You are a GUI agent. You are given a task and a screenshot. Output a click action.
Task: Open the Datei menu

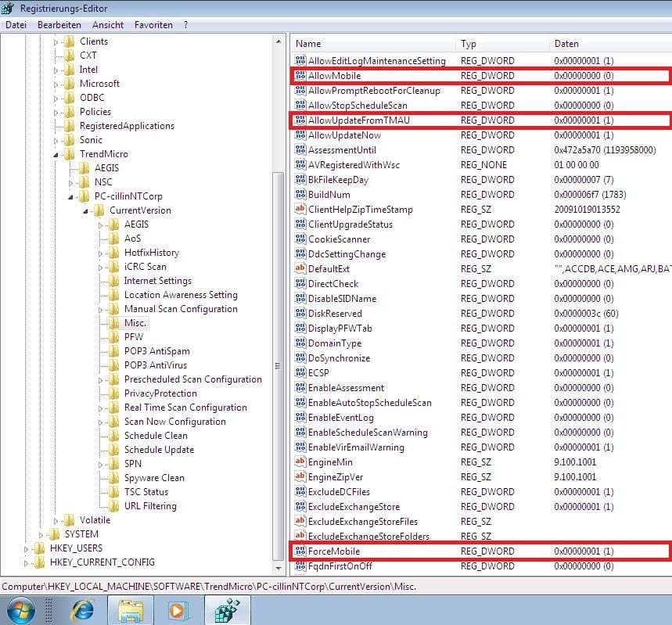coord(16,25)
